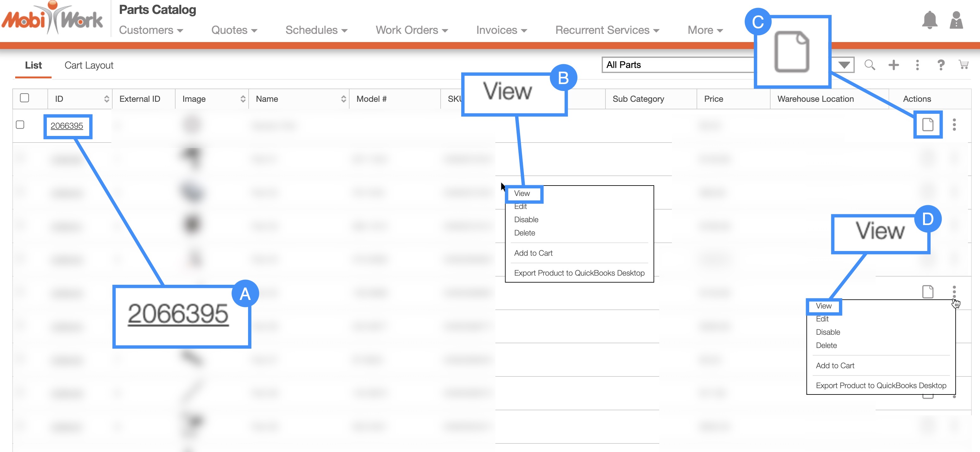Viewport: 980px width, 452px height.
Task: Open the user profile icon
Action: pyautogui.click(x=956, y=20)
